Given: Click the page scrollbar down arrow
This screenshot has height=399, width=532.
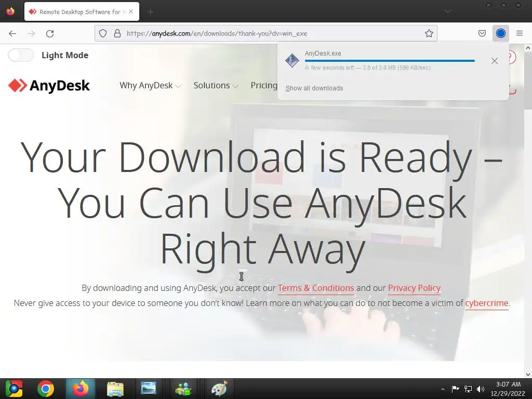Looking at the screenshot, I should click(528, 375).
